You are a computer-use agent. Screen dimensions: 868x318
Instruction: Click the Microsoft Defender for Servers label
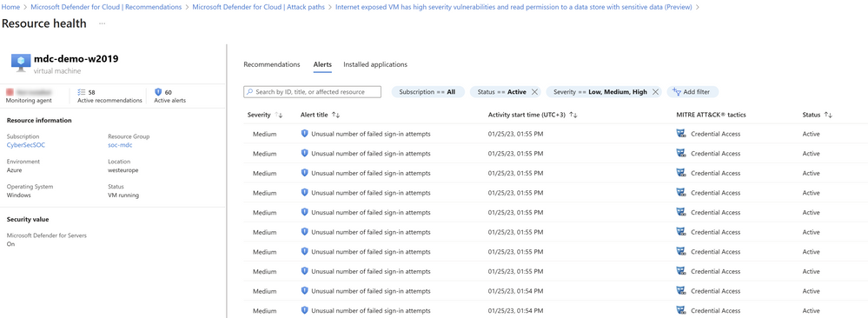(x=47, y=235)
